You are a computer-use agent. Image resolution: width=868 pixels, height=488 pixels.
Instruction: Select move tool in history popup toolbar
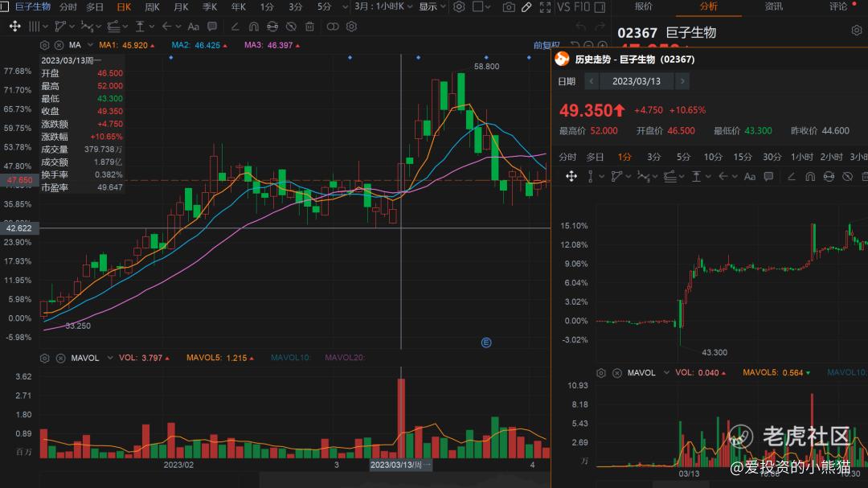tap(571, 176)
